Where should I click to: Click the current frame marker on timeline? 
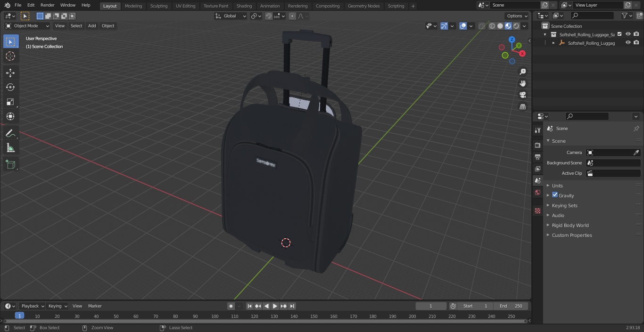tap(19, 316)
